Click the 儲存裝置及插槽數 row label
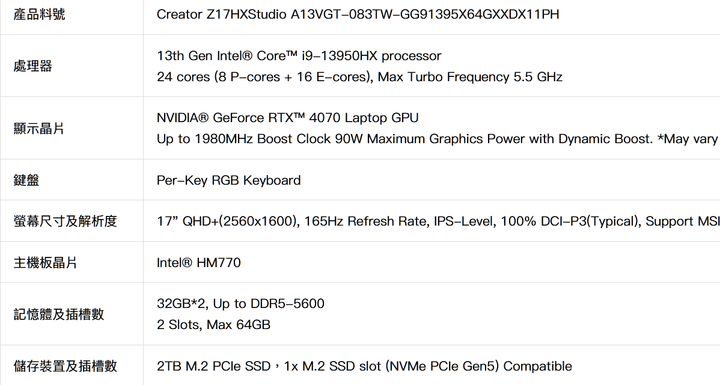This screenshot has width=720, height=385. (x=65, y=366)
